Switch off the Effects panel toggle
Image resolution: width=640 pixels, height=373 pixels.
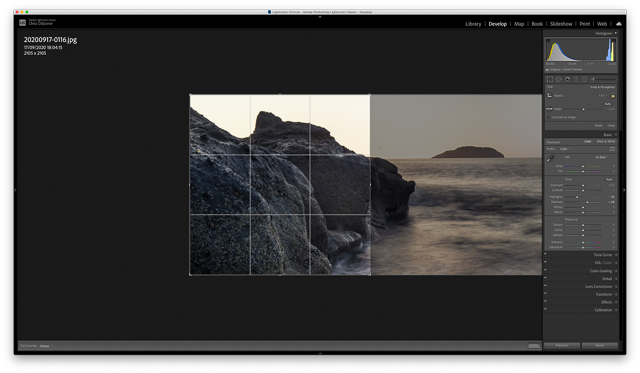(545, 301)
